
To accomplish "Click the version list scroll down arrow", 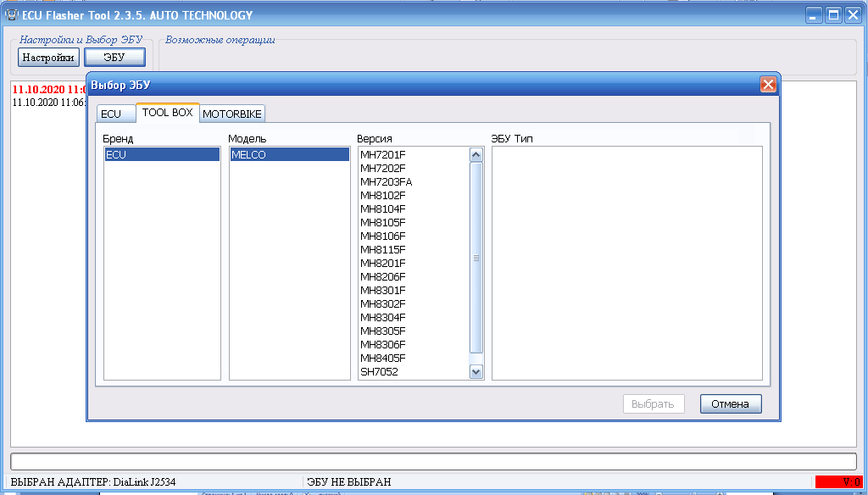I will [x=476, y=372].
